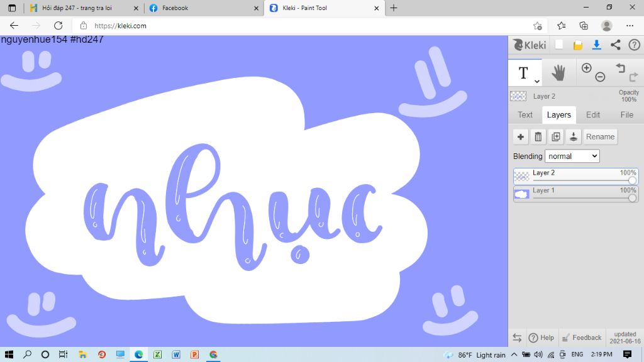
Task: Click the address bar URL
Action: point(120,26)
